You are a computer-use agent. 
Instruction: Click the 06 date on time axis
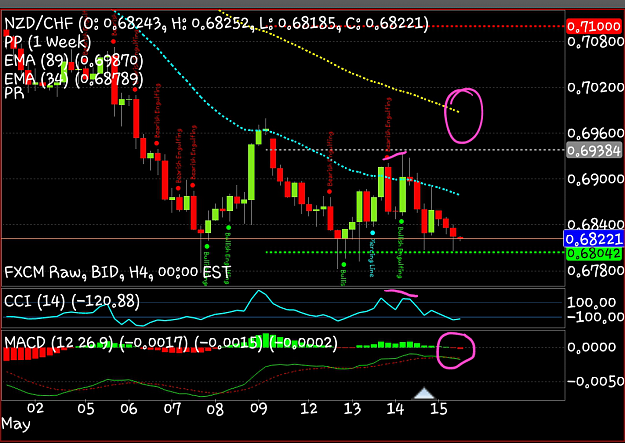[x=128, y=408]
